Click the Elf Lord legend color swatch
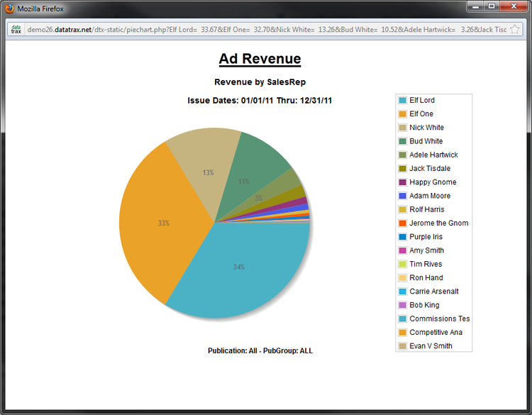 point(402,100)
